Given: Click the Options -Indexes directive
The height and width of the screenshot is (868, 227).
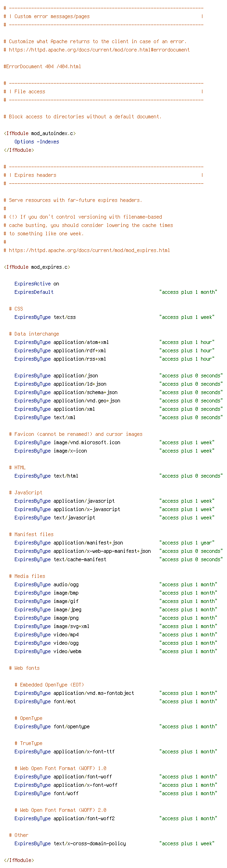Looking at the screenshot, I should pyautogui.click(x=37, y=142).
